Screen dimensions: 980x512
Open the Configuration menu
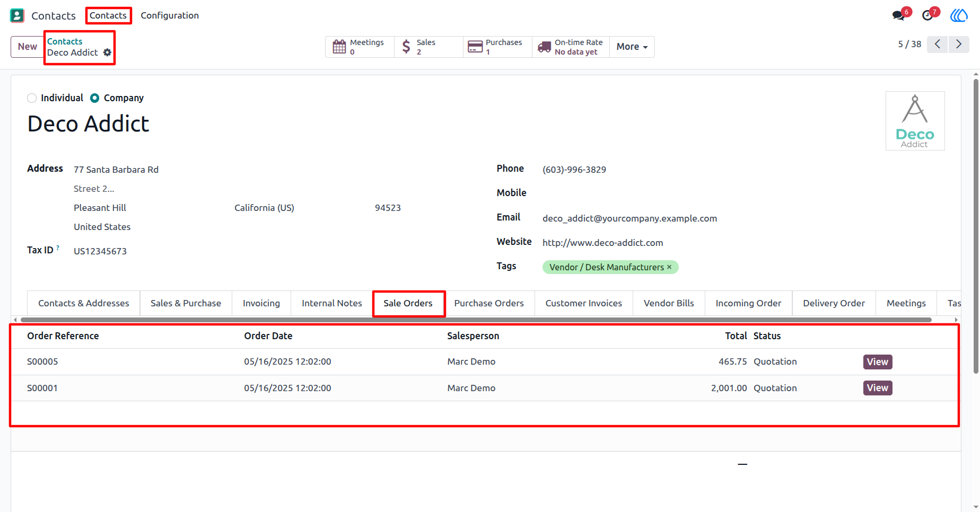[170, 15]
